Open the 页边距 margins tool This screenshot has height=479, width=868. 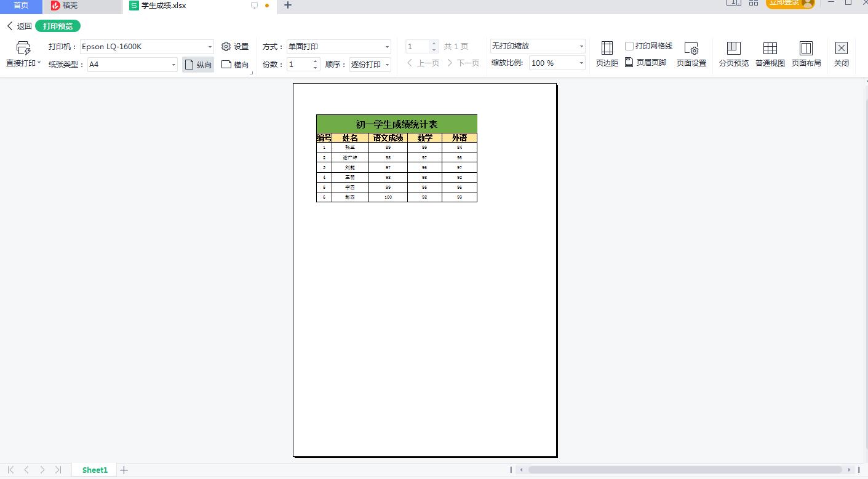point(607,54)
